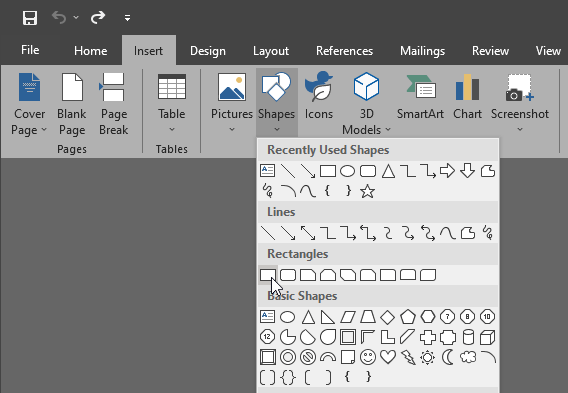Select the Pentagon in Basic Shapes
This screenshot has height=393, width=568.
tap(408, 317)
